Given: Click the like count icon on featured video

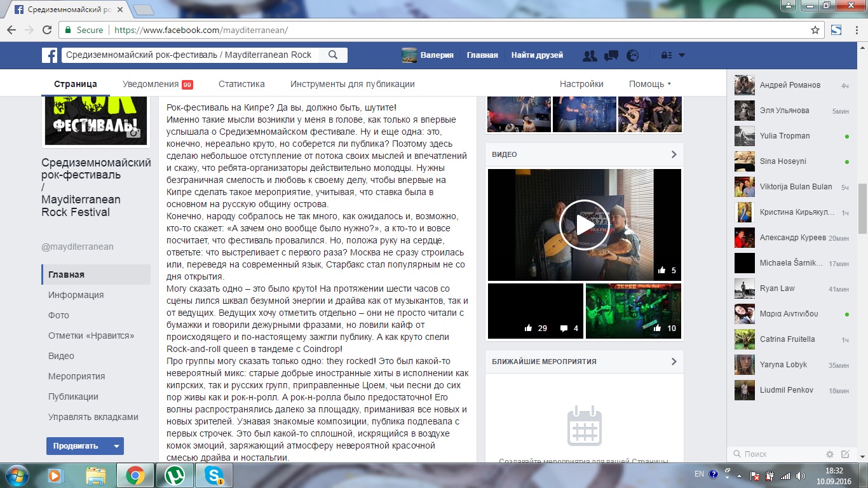Looking at the screenshot, I should click(x=662, y=270).
